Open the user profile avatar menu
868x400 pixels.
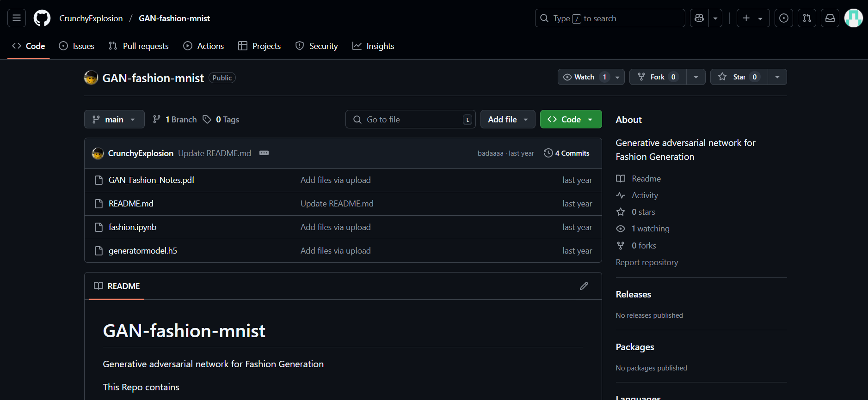(x=853, y=18)
